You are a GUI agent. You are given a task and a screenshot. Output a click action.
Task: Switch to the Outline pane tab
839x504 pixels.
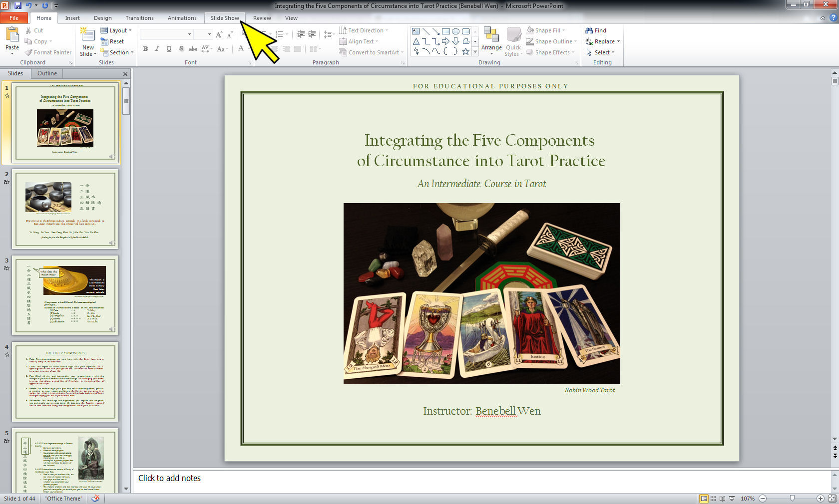click(x=47, y=73)
